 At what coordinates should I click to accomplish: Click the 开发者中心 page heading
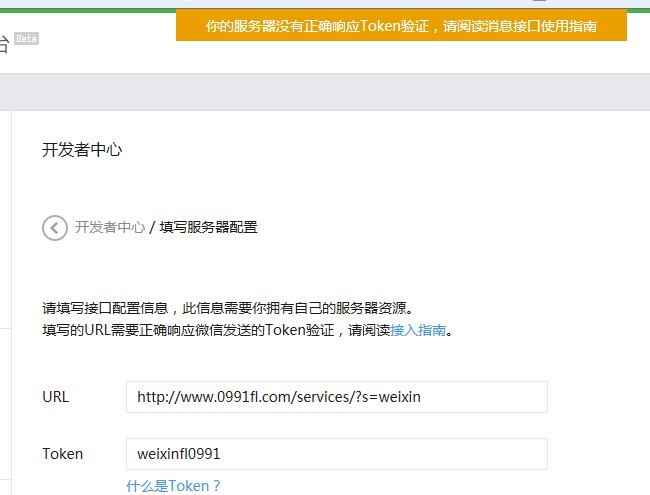coord(82,150)
